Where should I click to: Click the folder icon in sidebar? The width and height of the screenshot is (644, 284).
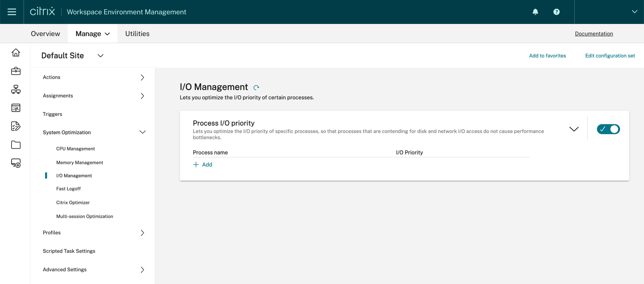[x=16, y=145]
